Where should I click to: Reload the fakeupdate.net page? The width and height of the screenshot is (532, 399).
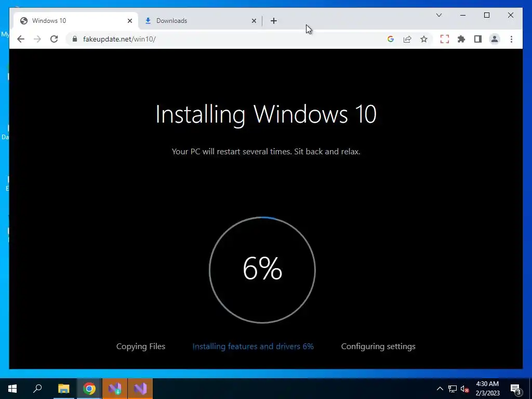coord(54,39)
